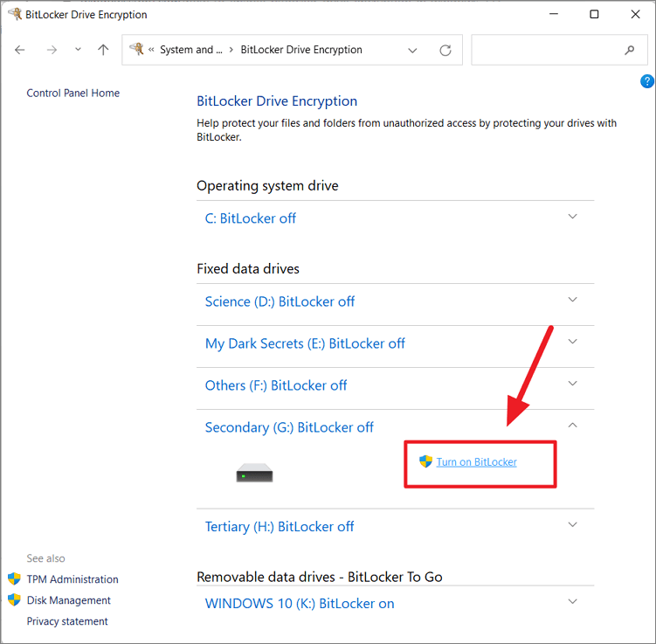Click Tertiary (H:) BitLocker off label
Image resolution: width=656 pixels, height=644 pixels.
280,526
